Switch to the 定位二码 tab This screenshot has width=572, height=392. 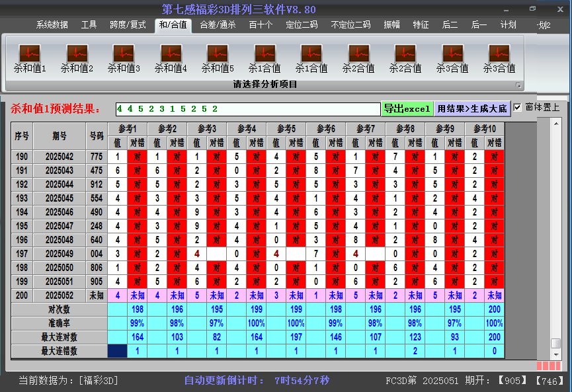pyautogui.click(x=302, y=25)
